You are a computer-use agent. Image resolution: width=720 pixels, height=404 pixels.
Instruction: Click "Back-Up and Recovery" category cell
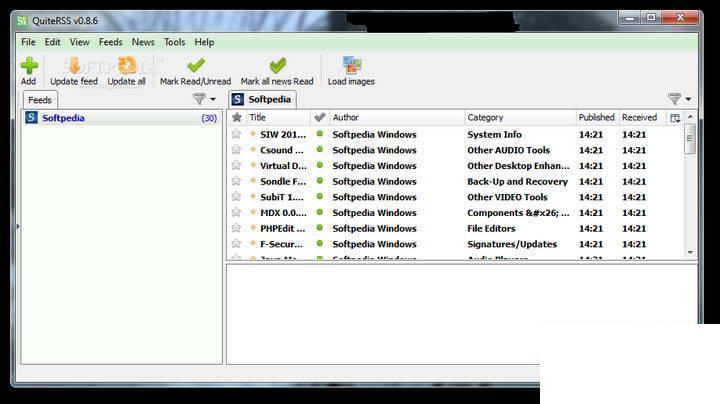[x=518, y=181]
